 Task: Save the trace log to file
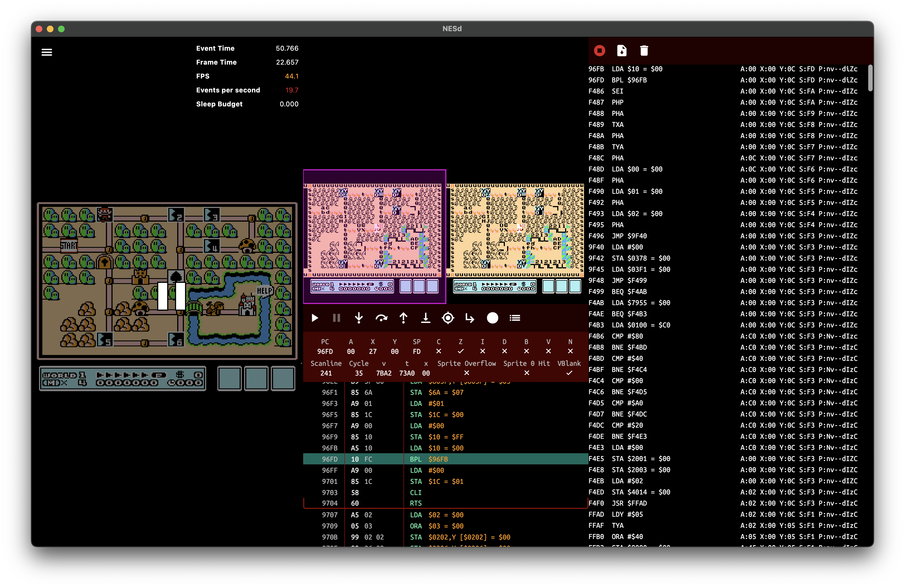click(x=622, y=50)
